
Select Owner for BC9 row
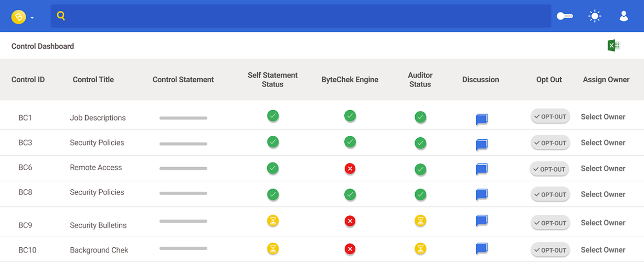pyautogui.click(x=603, y=223)
